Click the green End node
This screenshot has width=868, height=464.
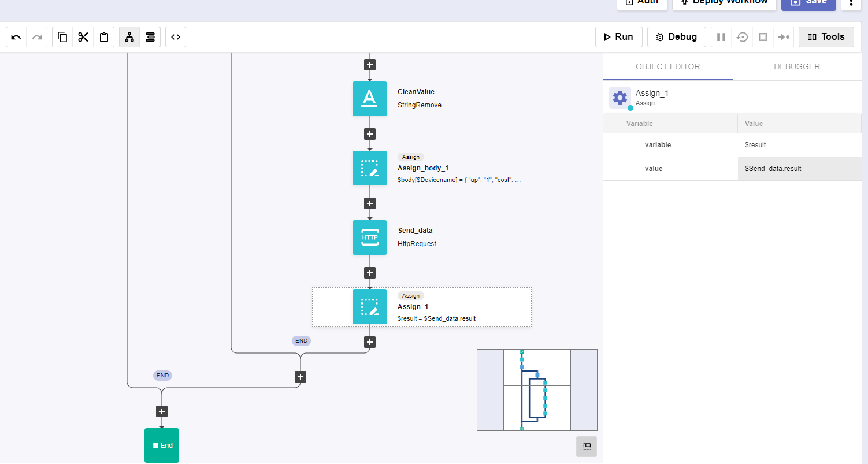pos(162,445)
